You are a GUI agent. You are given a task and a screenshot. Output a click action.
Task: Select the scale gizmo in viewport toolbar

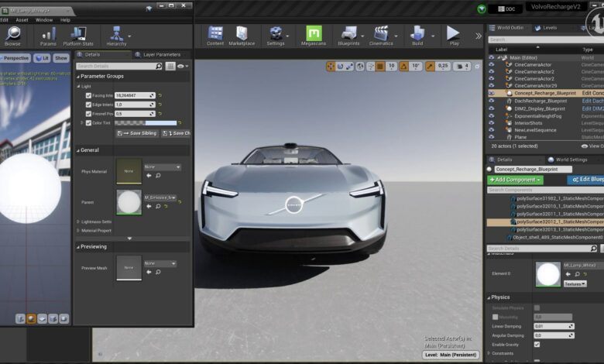tap(349, 67)
